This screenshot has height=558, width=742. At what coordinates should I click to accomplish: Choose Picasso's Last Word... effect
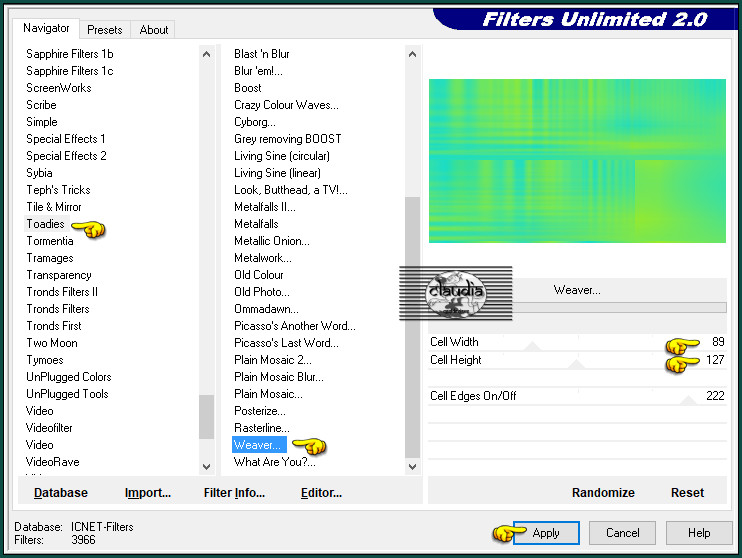pyautogui.click(x=286, y=343)
